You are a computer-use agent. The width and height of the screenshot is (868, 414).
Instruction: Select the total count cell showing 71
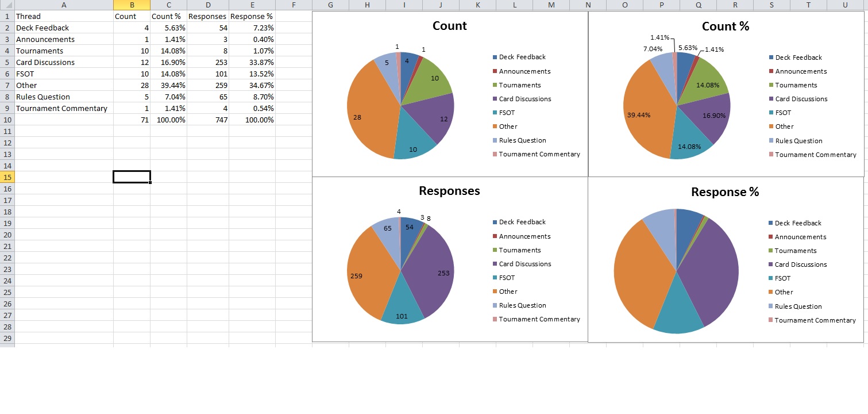[x=132, y=120]
